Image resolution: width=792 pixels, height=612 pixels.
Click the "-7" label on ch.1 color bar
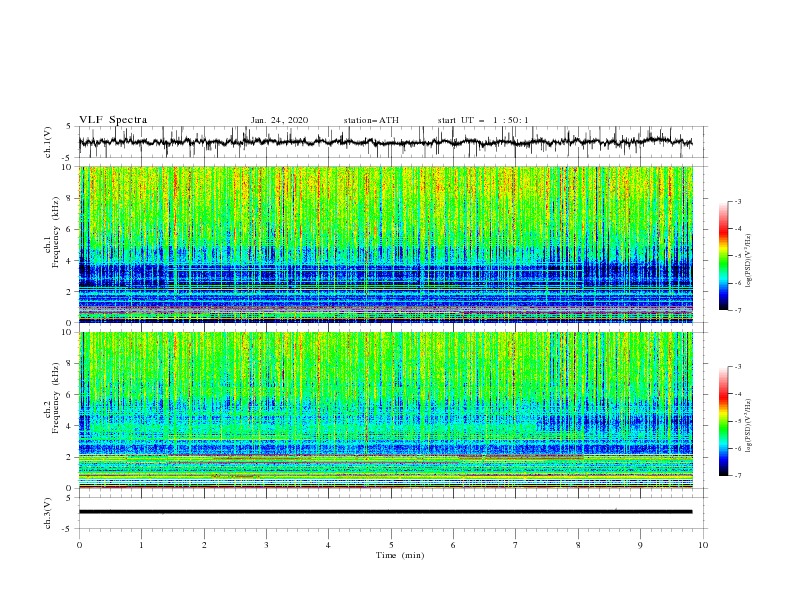pyautogui.click(x=737, y=310)
